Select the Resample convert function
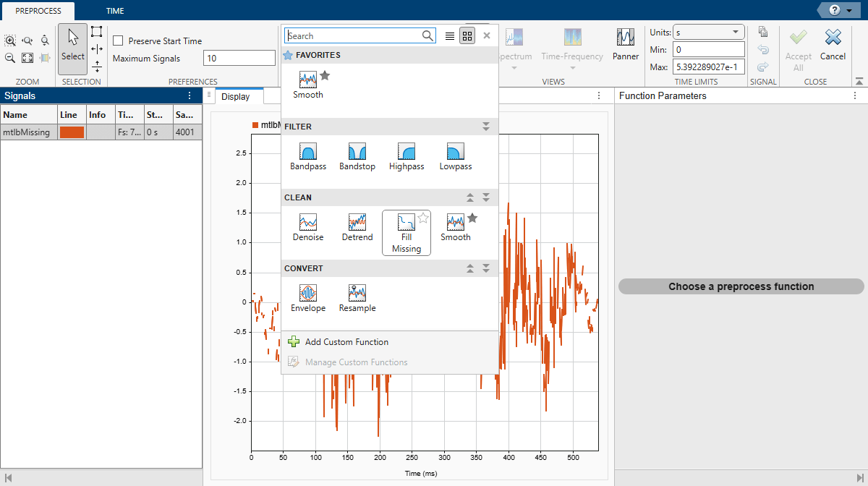This screenshot has width=868, height=486. 357,298
